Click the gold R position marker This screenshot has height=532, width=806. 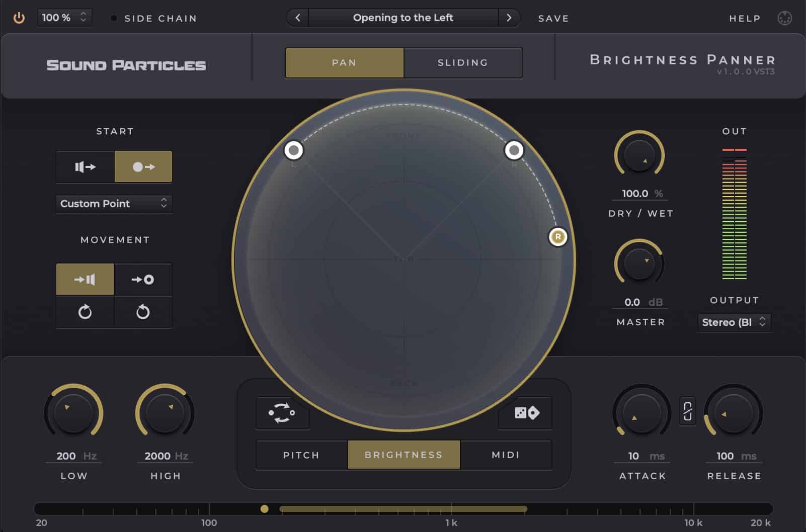[x=557, y=237]
